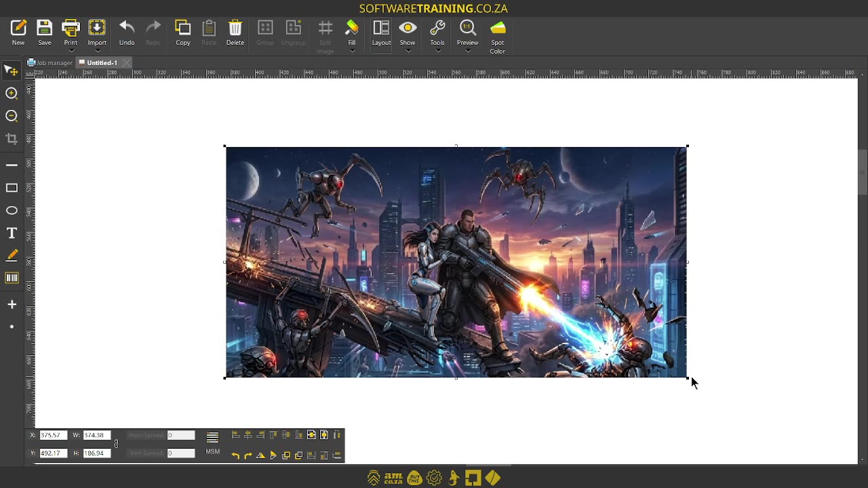Select the Text tool in left toolbar
Image resolution: width=868 pixels, height=488 pixels.
click(x=12, y=233)
